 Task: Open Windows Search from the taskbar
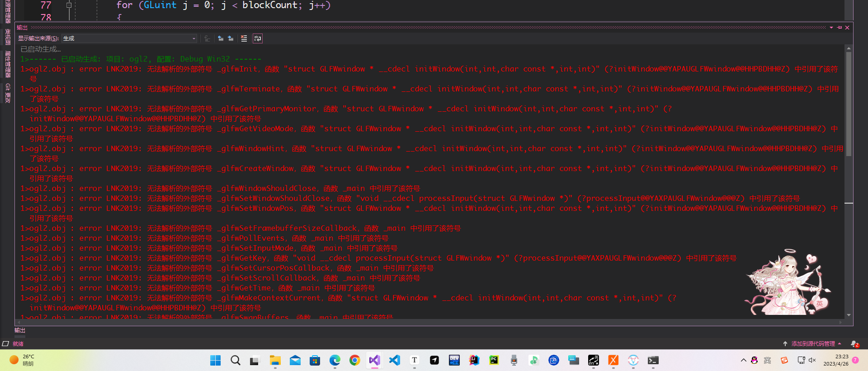236,360
